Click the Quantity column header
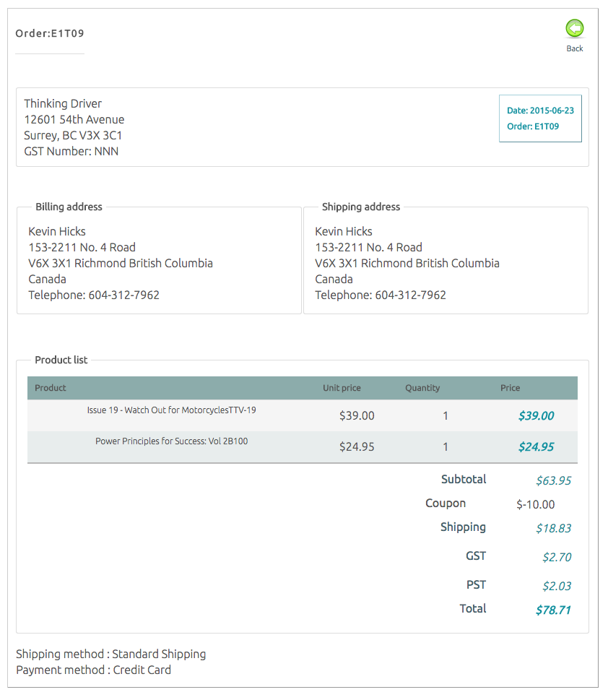 (422, 388)
